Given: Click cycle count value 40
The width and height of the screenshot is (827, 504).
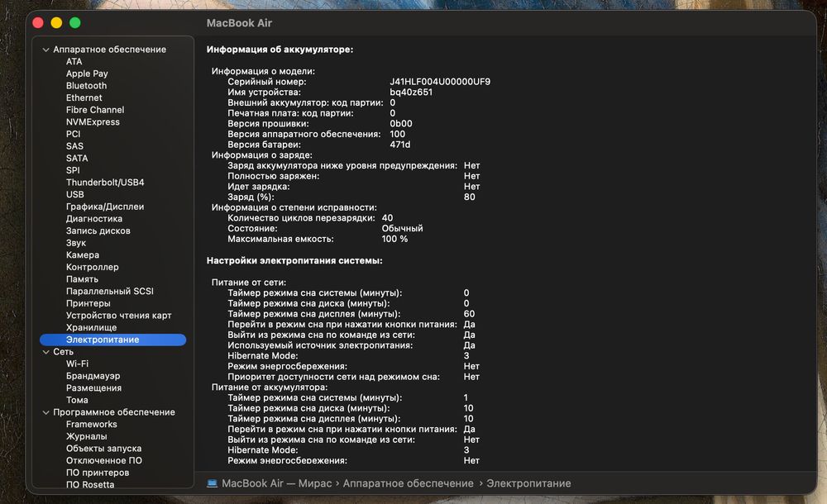Looking at the screenshot, I should coord(387,218).
